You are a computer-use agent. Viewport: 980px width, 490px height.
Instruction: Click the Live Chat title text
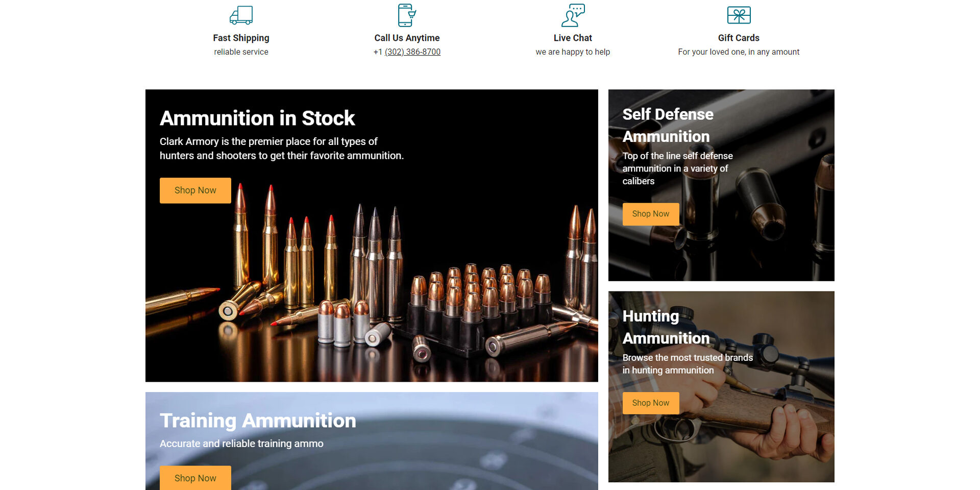(x=573, y=38)
